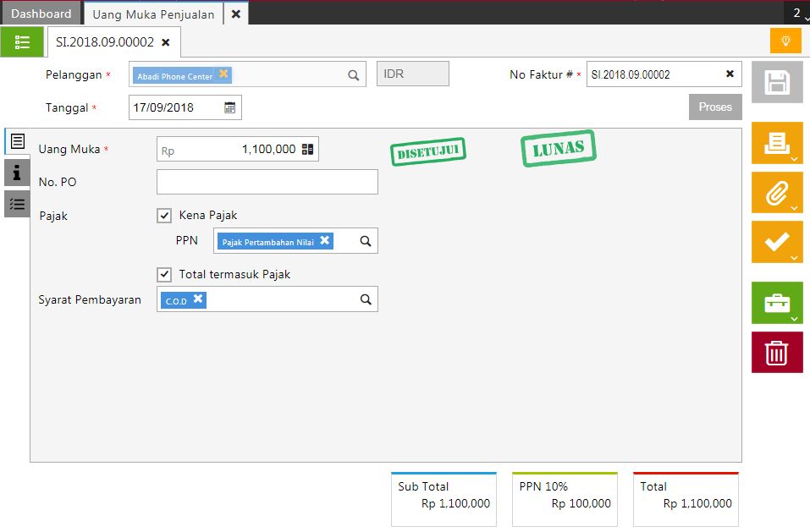Image resolution: width=810 pixels, height=532 pixels.
Task: Expand the paperclip attachment dropdown
Action: (794, 208)
